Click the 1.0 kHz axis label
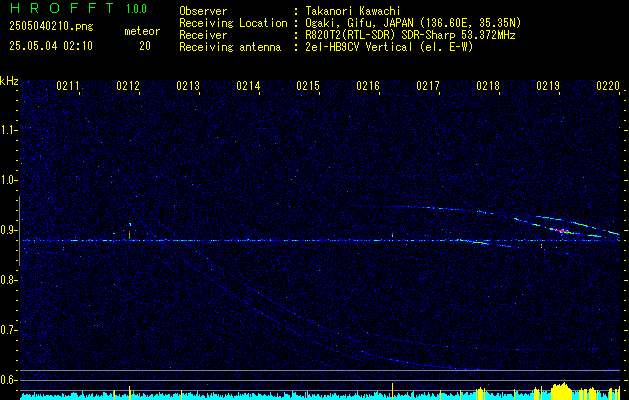629x400 pixels. pos(8,180)
